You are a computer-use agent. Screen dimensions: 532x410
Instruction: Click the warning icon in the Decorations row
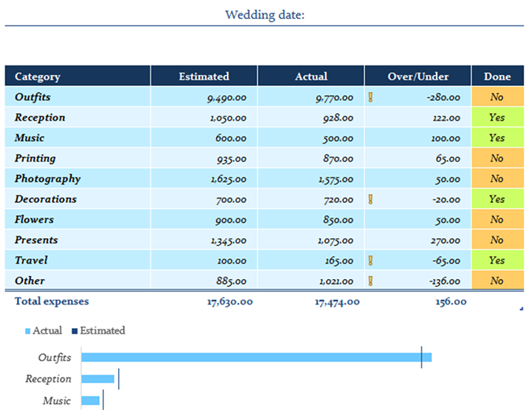370,199
